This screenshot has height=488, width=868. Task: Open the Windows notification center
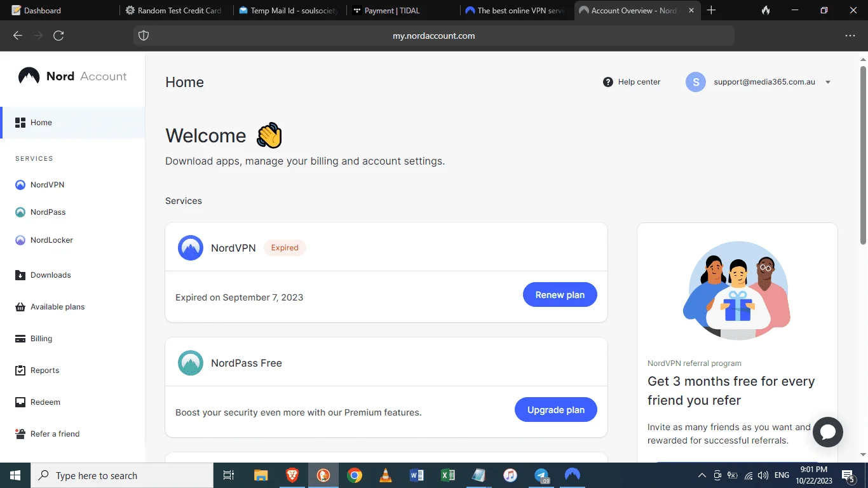(x=848, y=475)
